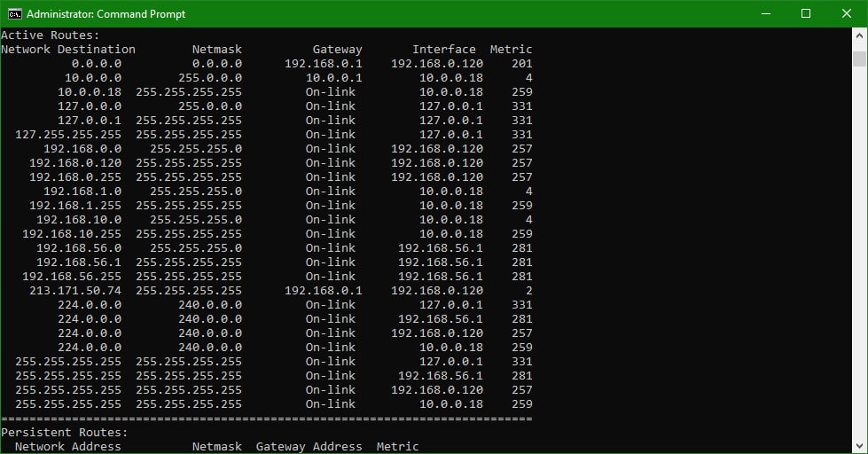868x454 pixels.
Task: Click the scrollbar down arrow
Action: point(859,445)
